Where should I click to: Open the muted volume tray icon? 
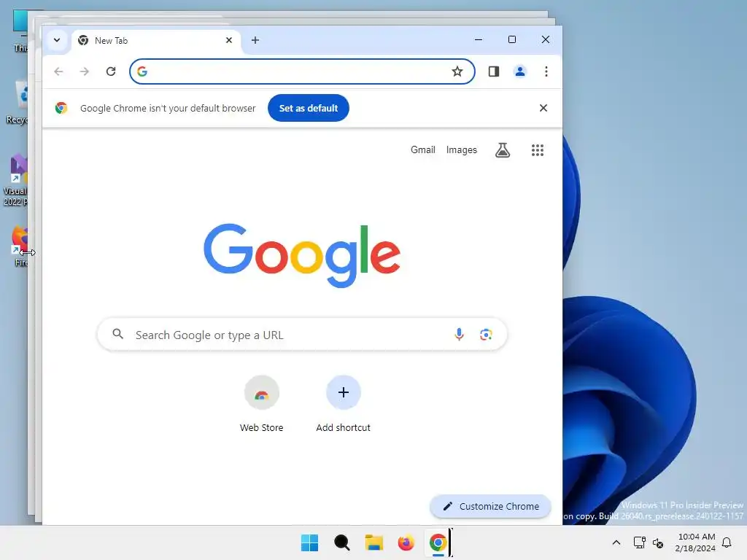click(658, 542)
